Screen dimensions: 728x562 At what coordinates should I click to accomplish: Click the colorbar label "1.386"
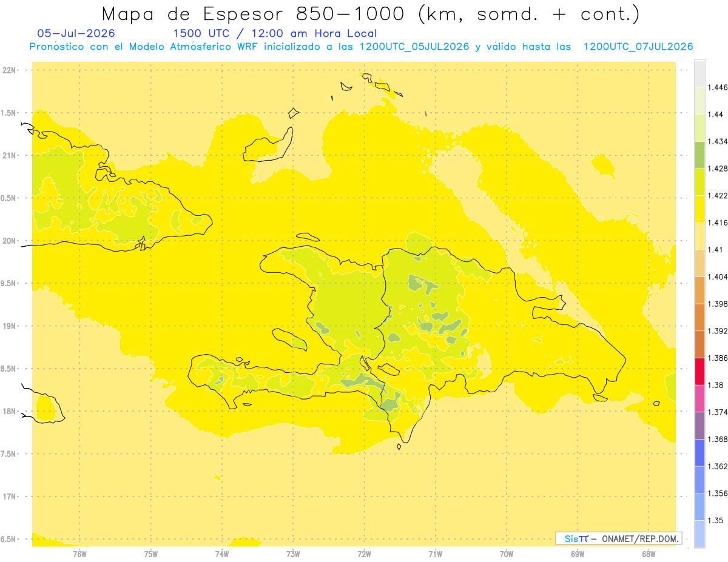pos(718,358)
